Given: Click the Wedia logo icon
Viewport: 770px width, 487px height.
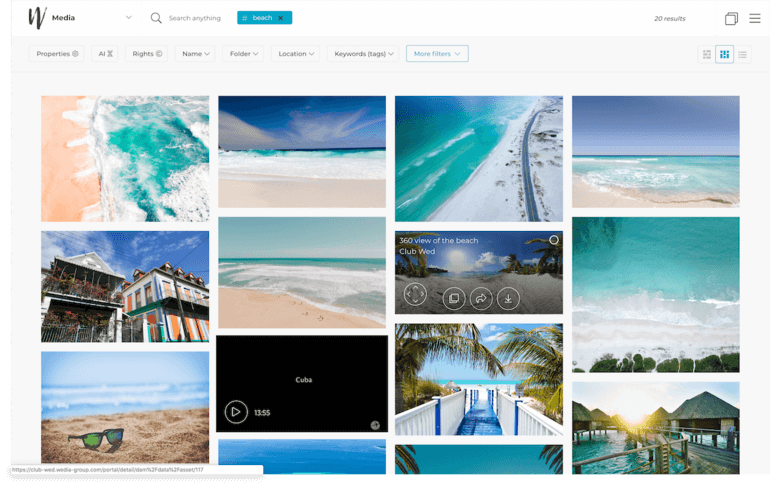Looking at the screenshot, I should coord(37,18).
